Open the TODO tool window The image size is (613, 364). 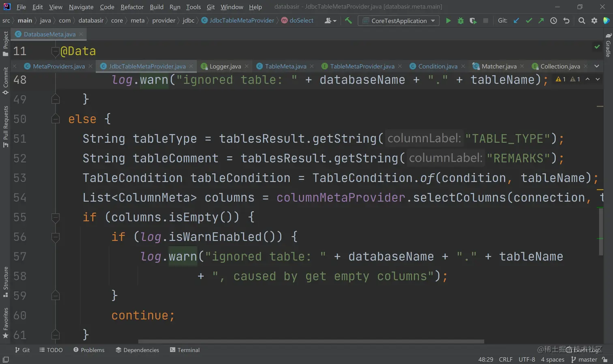pos(51,350)
